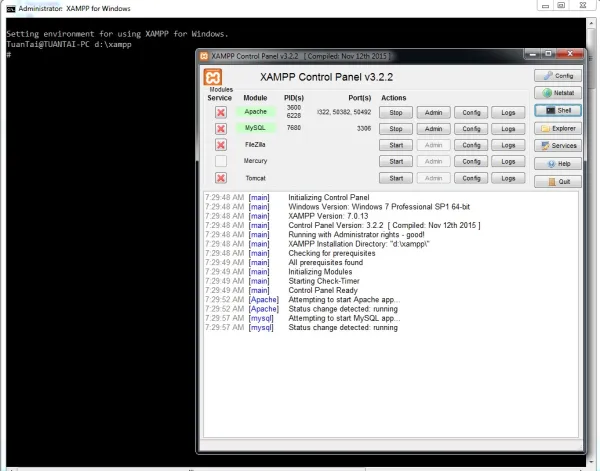Start the Tomcat module
Viewport: 600px width, 471px height.
pyautogui.click(x=396, y=178)
